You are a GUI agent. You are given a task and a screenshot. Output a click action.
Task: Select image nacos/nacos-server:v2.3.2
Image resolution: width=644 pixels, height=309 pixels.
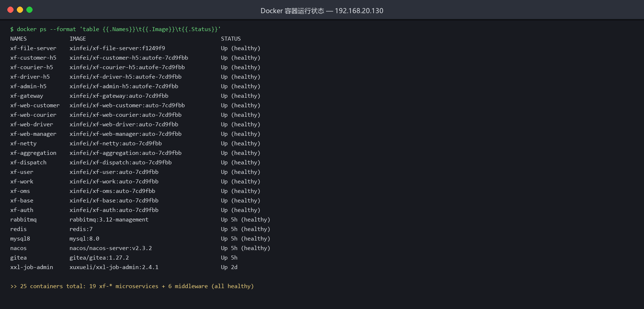click(x=111, y=248)
